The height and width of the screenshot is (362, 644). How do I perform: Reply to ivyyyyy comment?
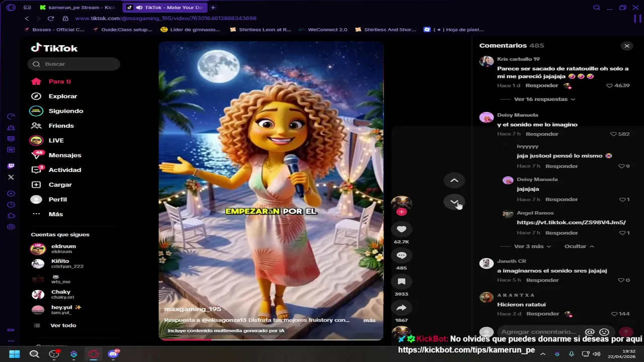point(561,166)
